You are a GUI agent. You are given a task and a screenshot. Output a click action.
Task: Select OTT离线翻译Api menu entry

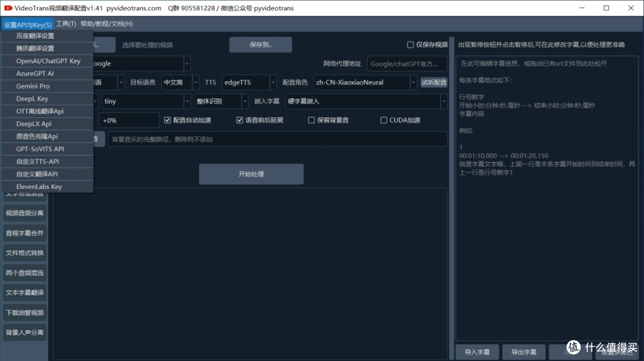tap(47, 111)
